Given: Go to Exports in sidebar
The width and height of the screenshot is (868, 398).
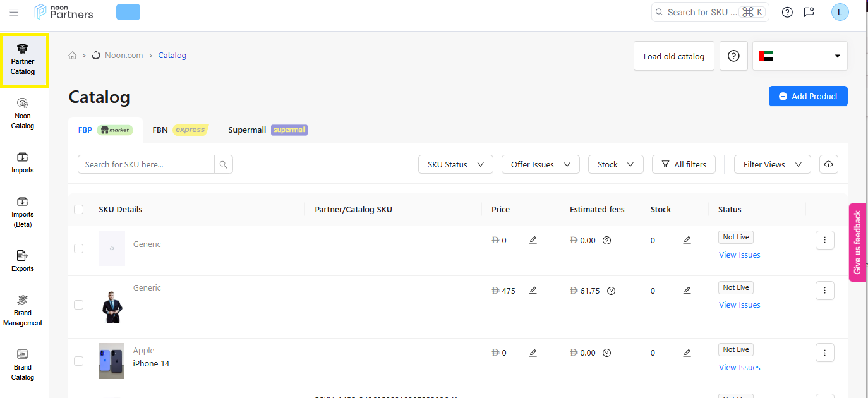Looking at the screenshot, I should click(23, 262).
